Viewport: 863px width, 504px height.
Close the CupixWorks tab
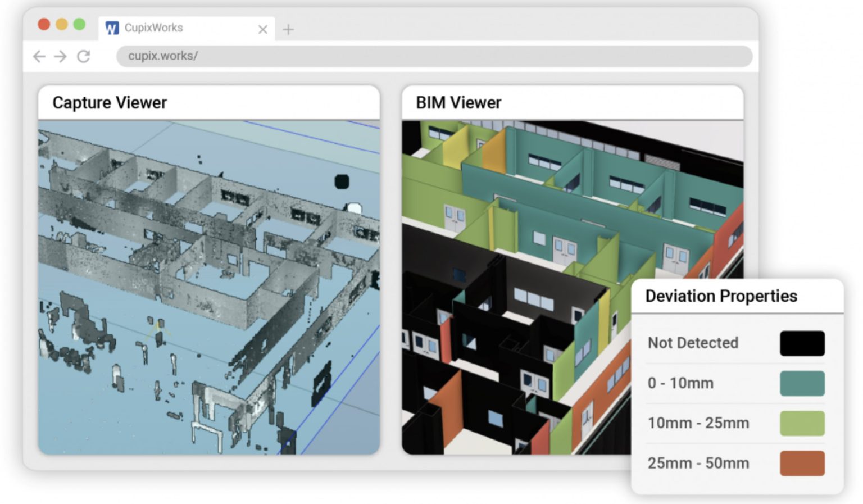pos(262,29)
